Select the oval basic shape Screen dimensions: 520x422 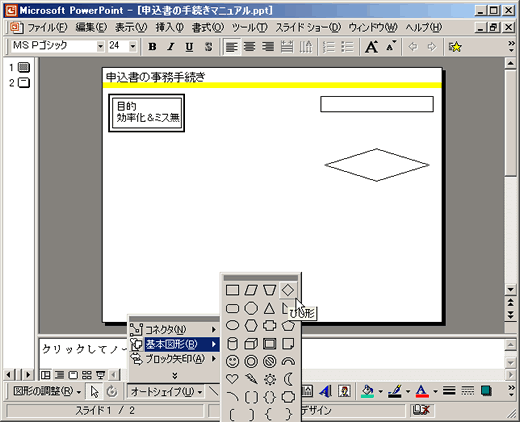point(232,325)
